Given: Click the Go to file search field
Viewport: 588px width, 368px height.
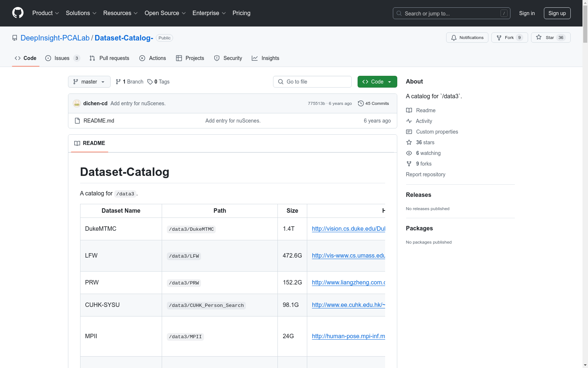Looking at the screenshot, I should point(312,82).
